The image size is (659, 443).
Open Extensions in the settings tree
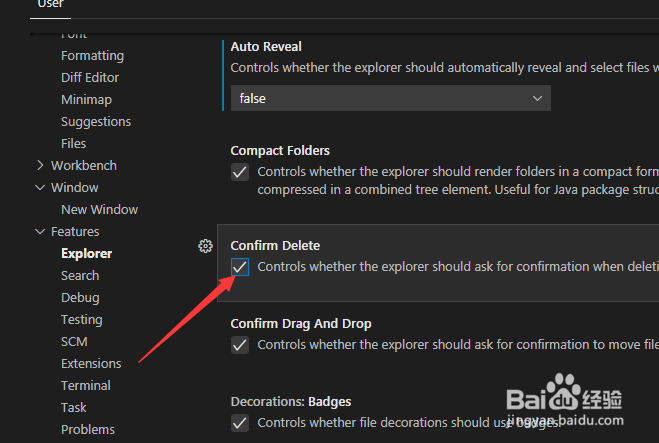click(x=91, y=364)
